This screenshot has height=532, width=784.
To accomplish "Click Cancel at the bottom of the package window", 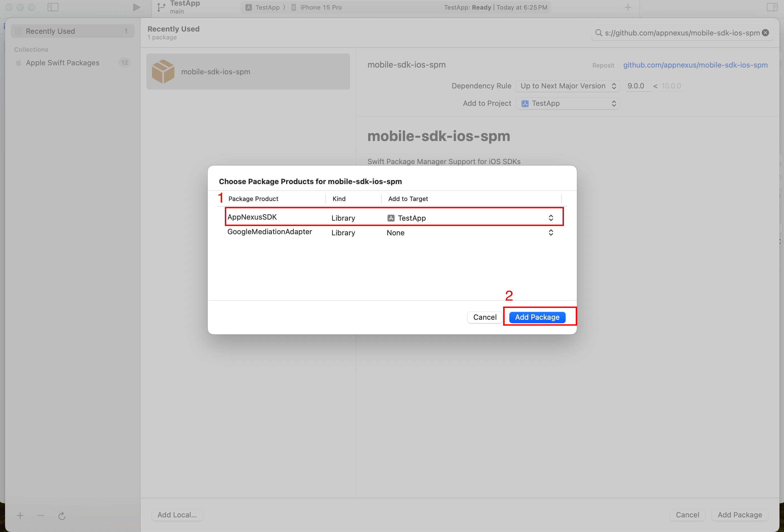I will (x=687, y=515).
